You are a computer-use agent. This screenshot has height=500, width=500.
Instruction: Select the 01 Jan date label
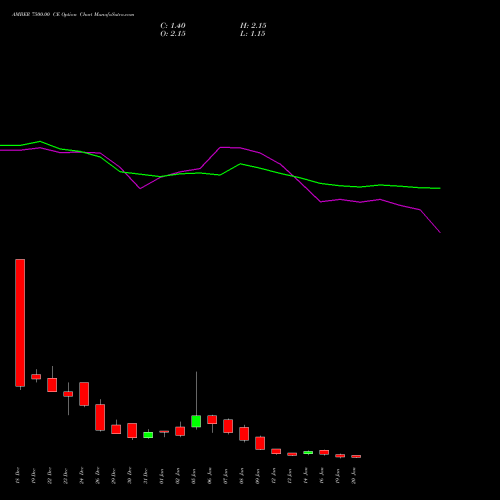(x=162, y=476)
